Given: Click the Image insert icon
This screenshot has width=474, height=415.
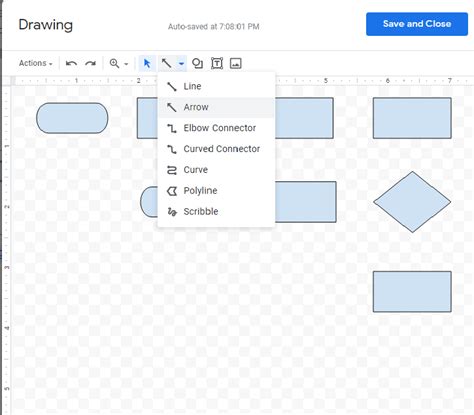Looking at the screenshot, I should point(236,63).
